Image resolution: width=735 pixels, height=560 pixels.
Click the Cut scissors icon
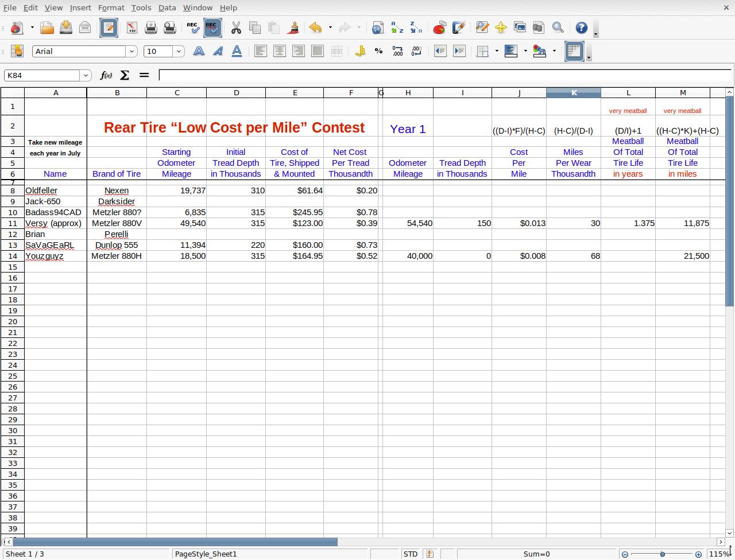tap(236, 28)
